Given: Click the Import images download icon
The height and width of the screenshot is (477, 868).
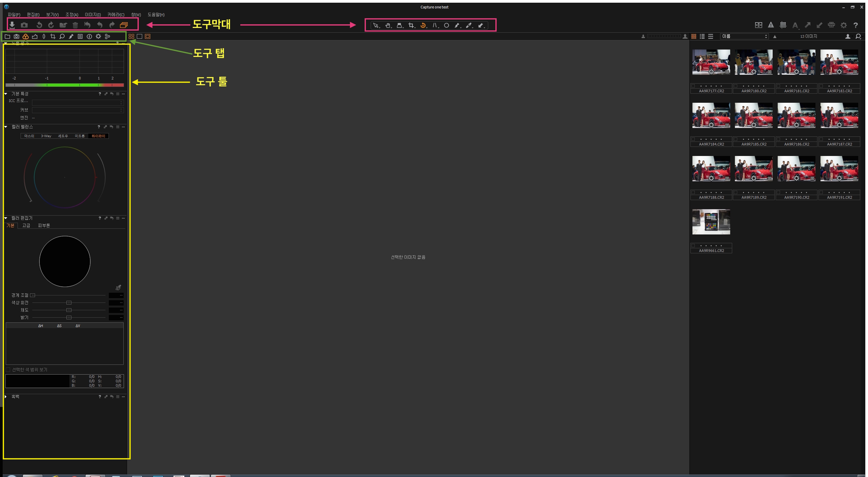Looking at the screenshot, I should (x=12, y=25).
